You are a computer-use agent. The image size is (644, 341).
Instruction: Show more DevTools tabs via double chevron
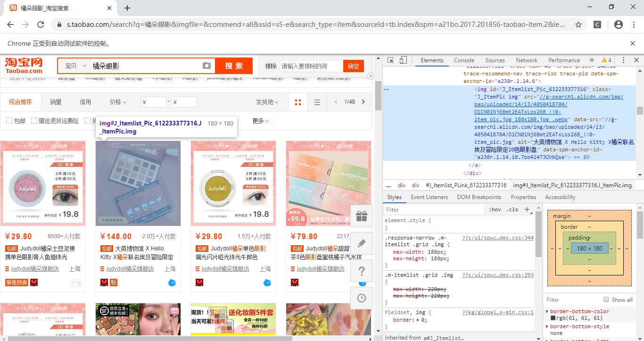coord(592,60)
